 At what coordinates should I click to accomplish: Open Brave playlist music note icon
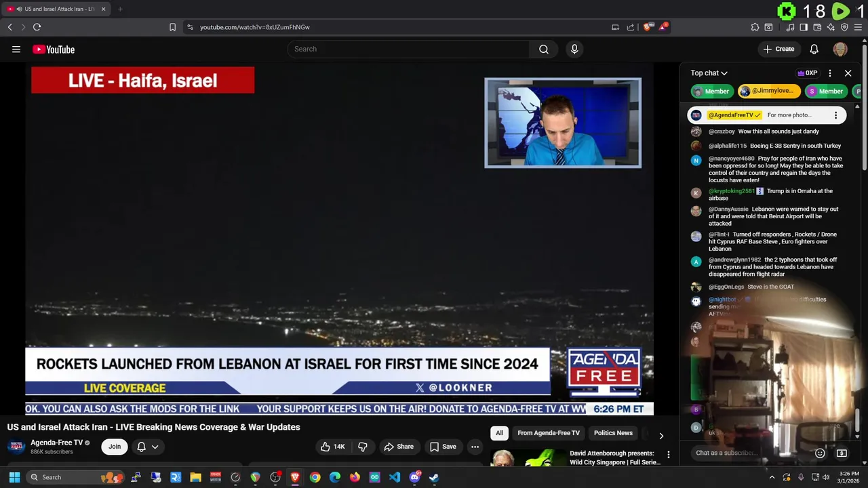[x=790, y=27]
